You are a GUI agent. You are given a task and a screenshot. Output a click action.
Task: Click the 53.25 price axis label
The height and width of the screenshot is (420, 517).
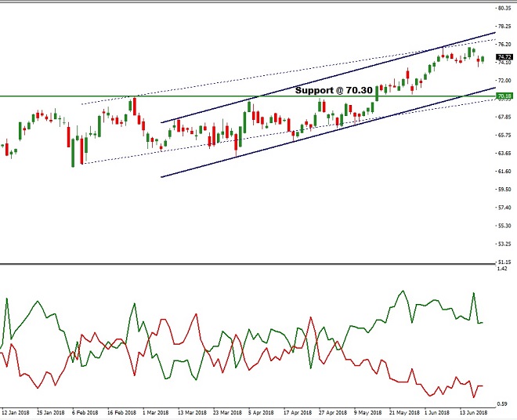coord(504,244)
